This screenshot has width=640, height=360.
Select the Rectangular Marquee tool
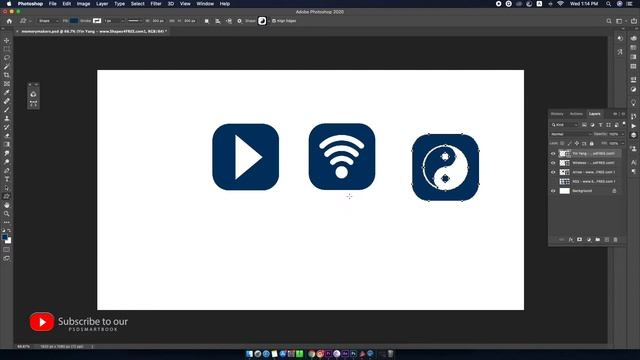7,49
